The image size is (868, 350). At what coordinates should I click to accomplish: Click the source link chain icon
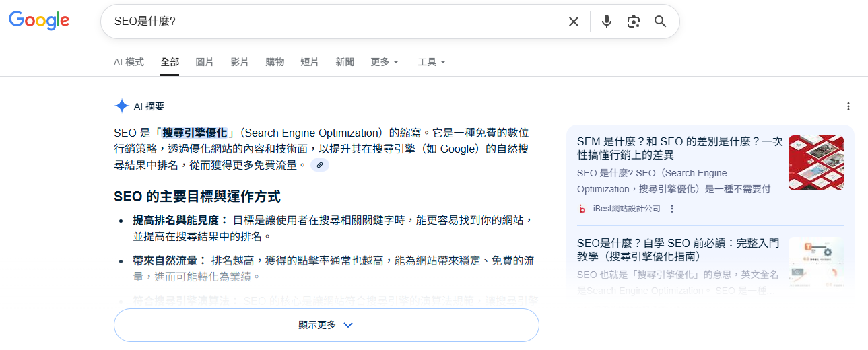[320, 165]
